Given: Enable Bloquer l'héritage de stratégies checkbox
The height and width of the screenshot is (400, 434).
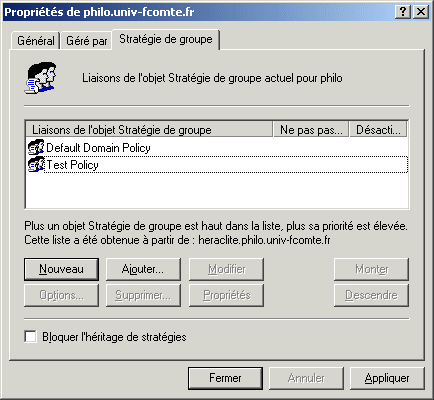Looking at the screenshot, I should click(30, 336).
